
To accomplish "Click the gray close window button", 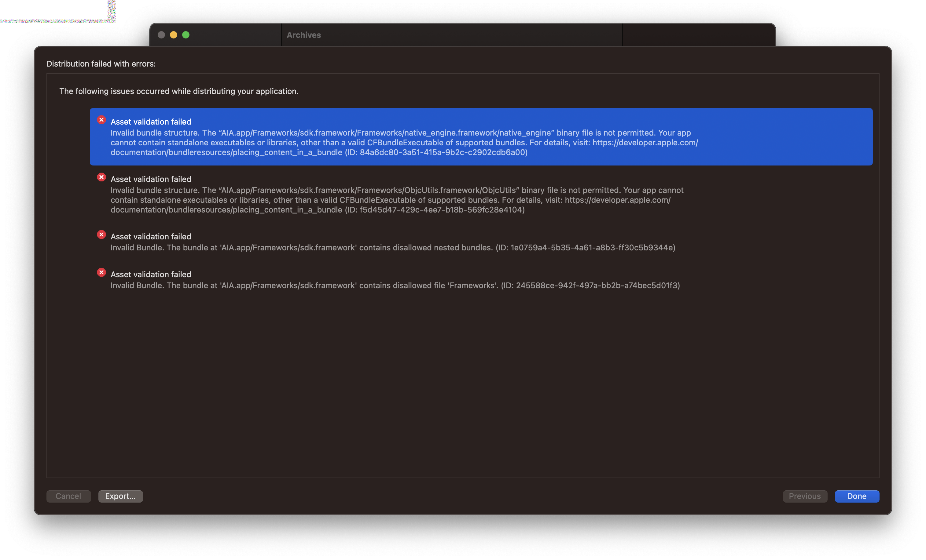I will click(x=161, y=35).
